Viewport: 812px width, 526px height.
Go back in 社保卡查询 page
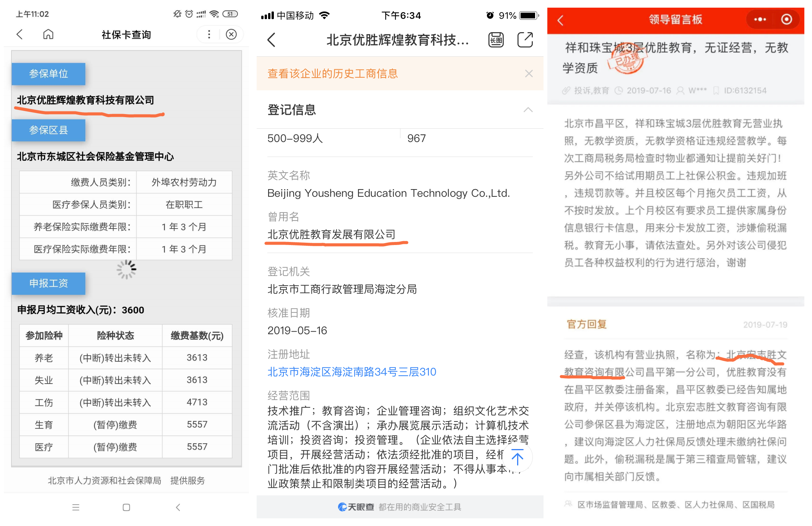20,34
